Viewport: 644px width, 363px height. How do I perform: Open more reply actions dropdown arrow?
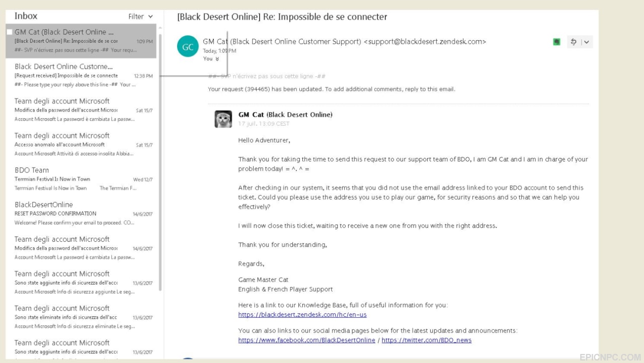(587, 42)
